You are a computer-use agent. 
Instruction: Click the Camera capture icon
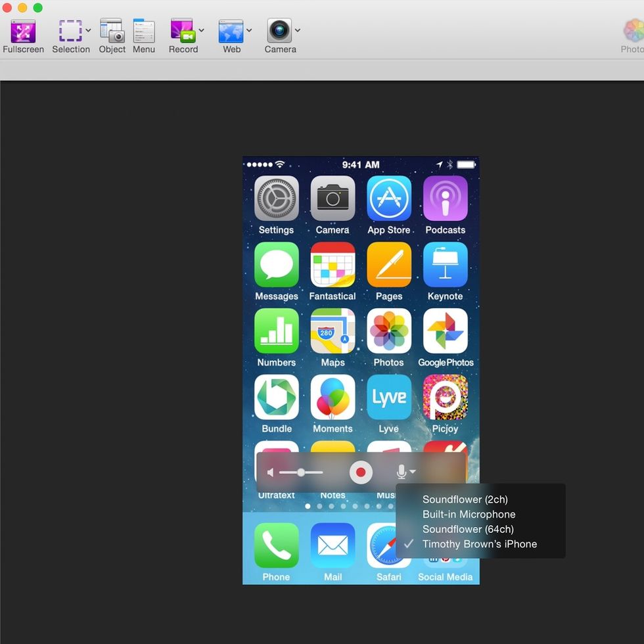(x=279, y=31)
